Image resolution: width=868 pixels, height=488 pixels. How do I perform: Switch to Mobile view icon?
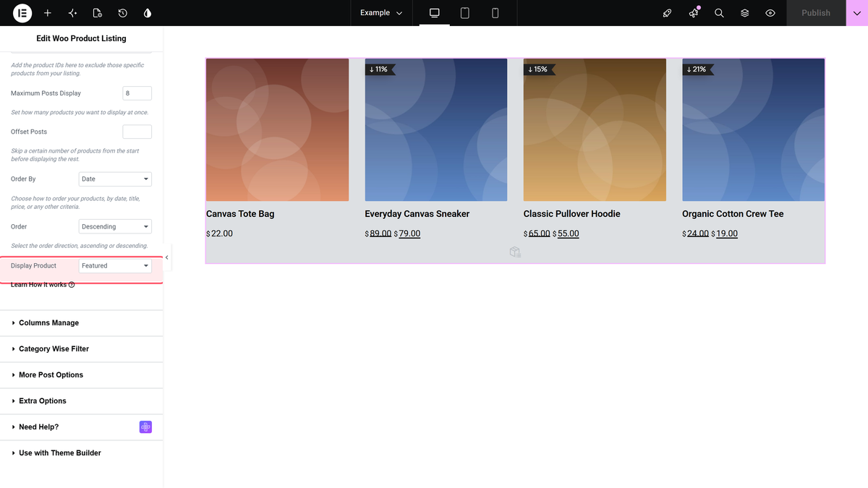pos(495,13)
